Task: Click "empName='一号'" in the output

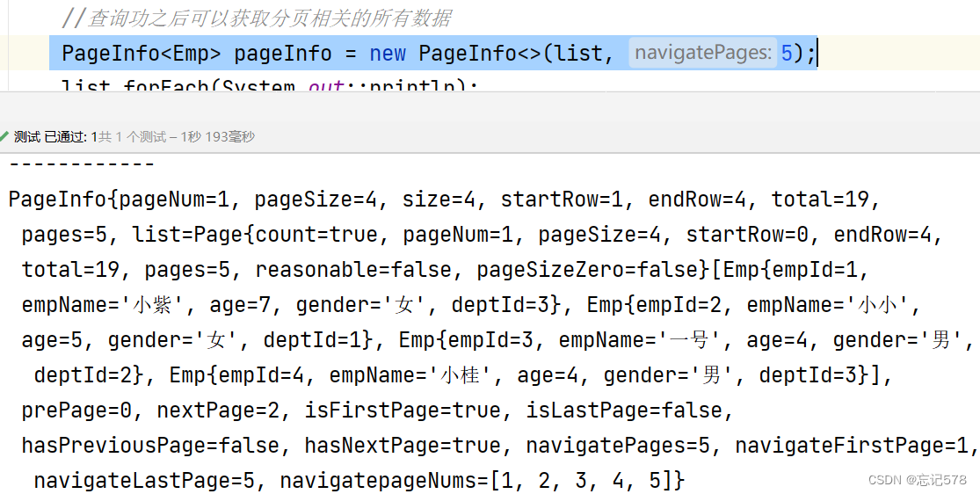Action: coord(640,339)
